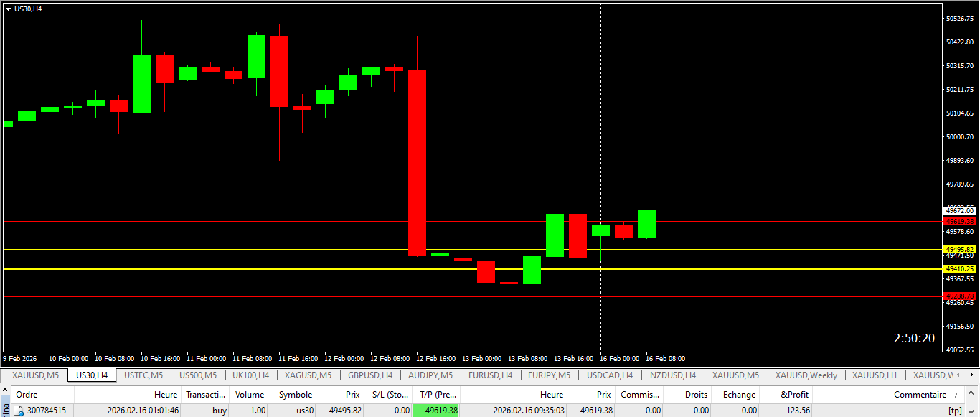The height and width of the screenshot is (417, 980).
Task: Sort by the Ordre column header
Action: 43,395
